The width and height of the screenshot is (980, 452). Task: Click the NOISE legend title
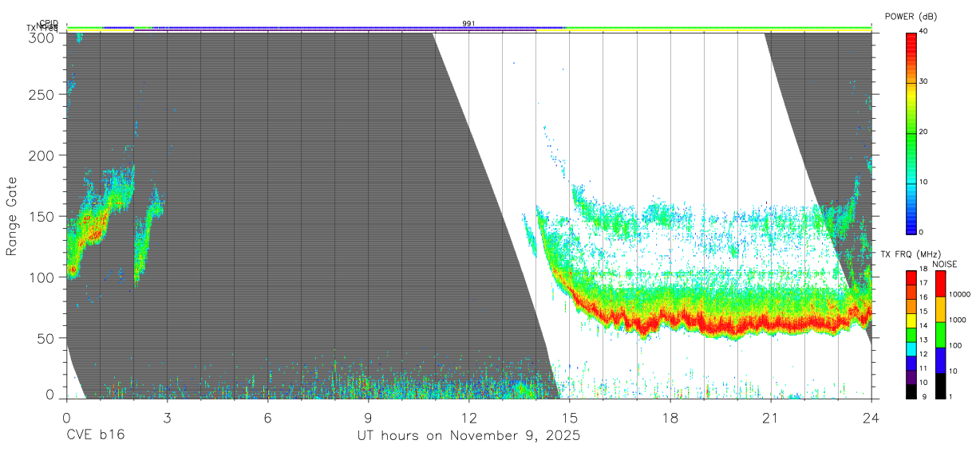pos(944,264)
